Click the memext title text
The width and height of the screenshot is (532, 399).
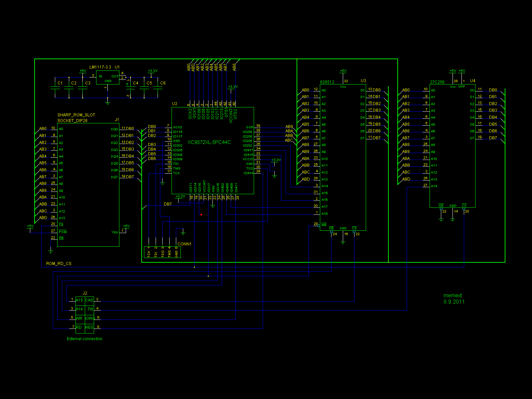pyautogui.click(x=453, y=296)
